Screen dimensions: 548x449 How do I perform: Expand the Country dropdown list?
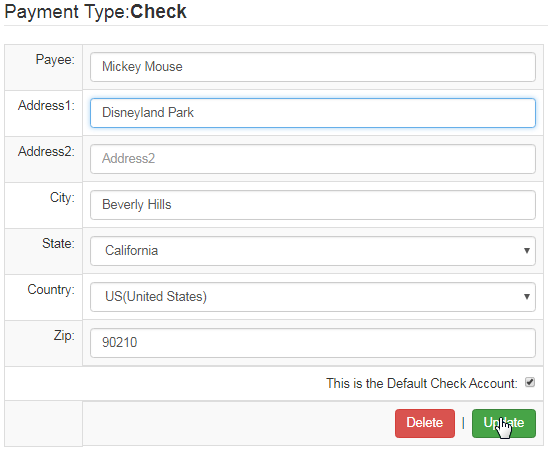tap(313, 297)
